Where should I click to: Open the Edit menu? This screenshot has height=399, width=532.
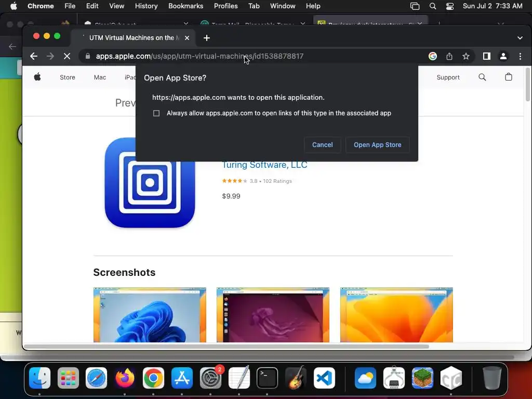tap(92, 6)
